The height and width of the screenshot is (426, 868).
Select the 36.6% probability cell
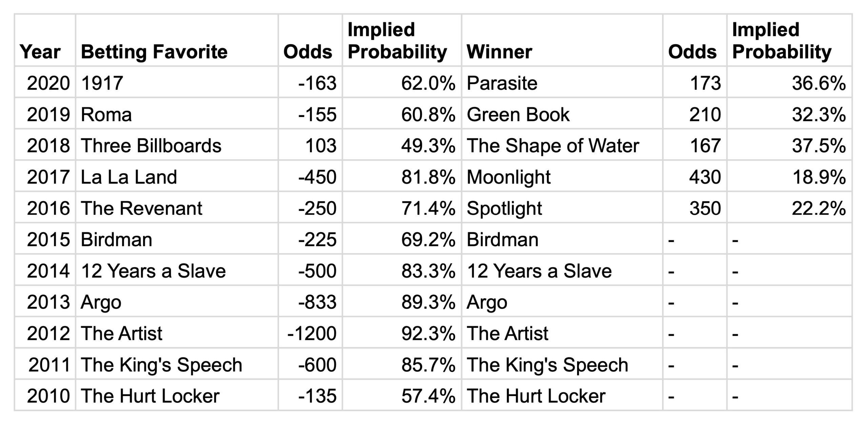pos(818,83)
